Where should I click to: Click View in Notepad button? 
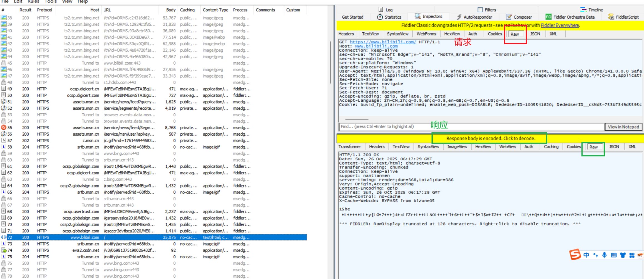623,127
